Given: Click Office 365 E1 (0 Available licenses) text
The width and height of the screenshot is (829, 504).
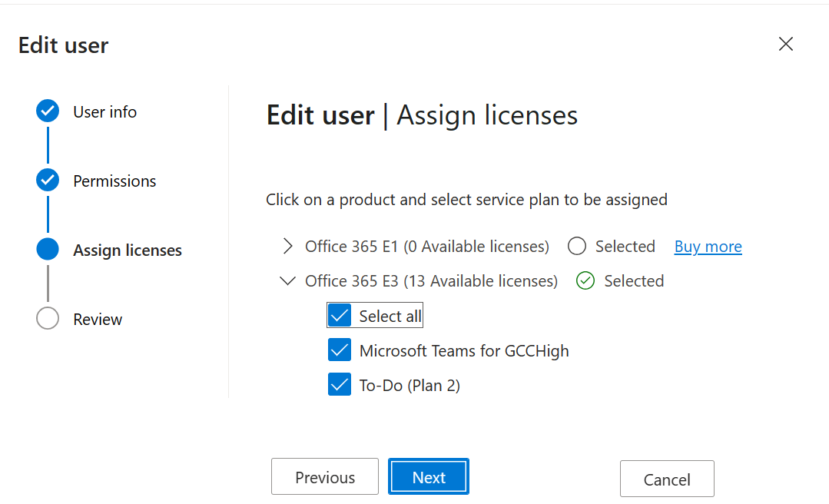Looking at the screenshot, I should [427, 247].
